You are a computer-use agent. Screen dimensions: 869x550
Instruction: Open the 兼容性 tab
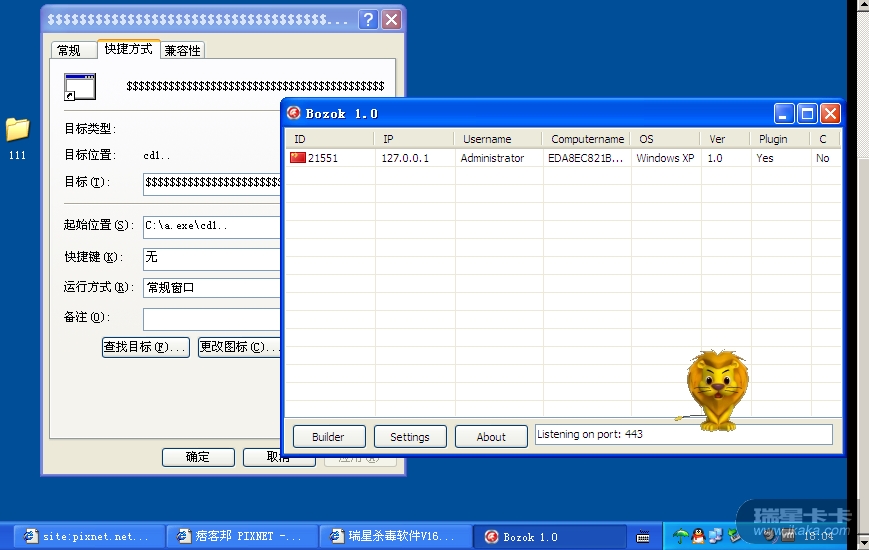coord(182,50)
